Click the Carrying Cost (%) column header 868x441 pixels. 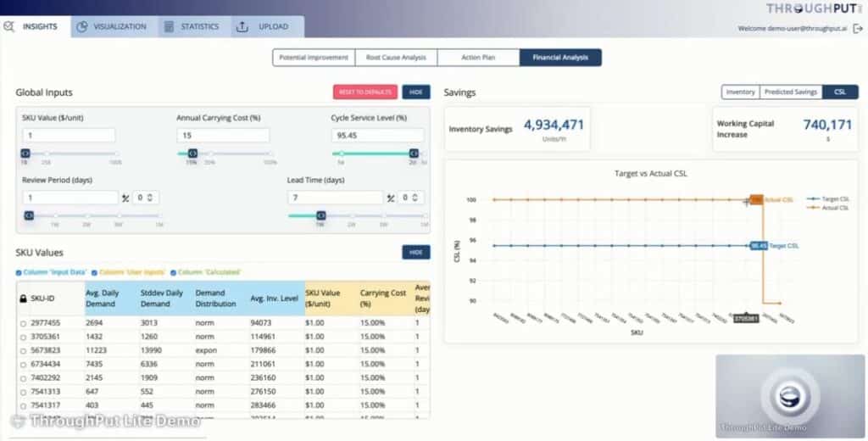386,298
